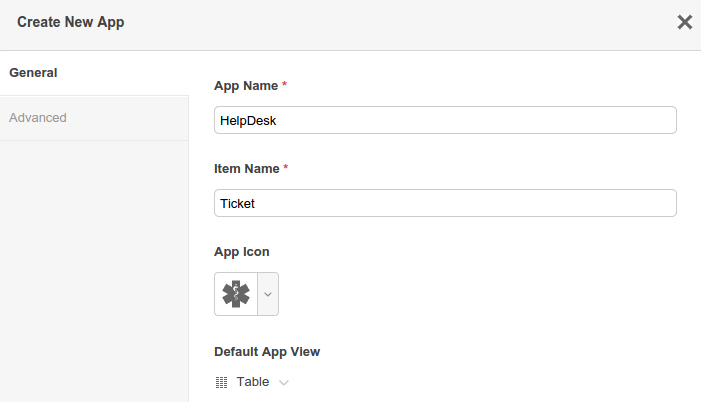
Task: Open the Default App View Table dropdown
Action: pos(252,382)
